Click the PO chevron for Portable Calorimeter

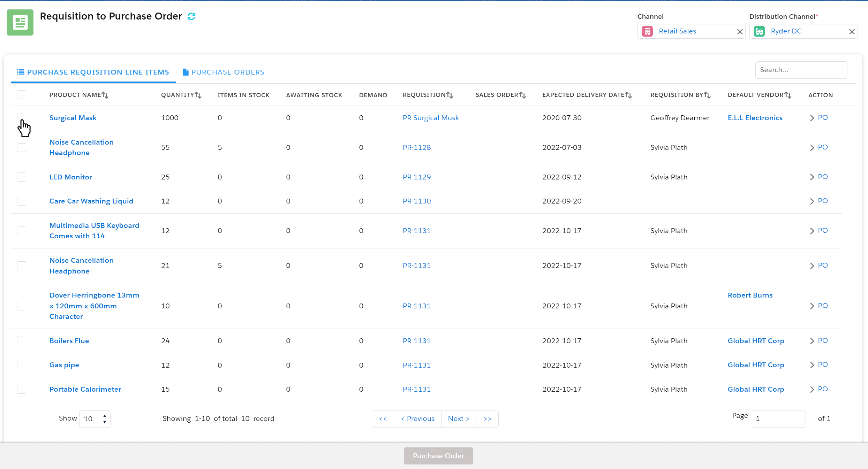[x=812, y=390]
